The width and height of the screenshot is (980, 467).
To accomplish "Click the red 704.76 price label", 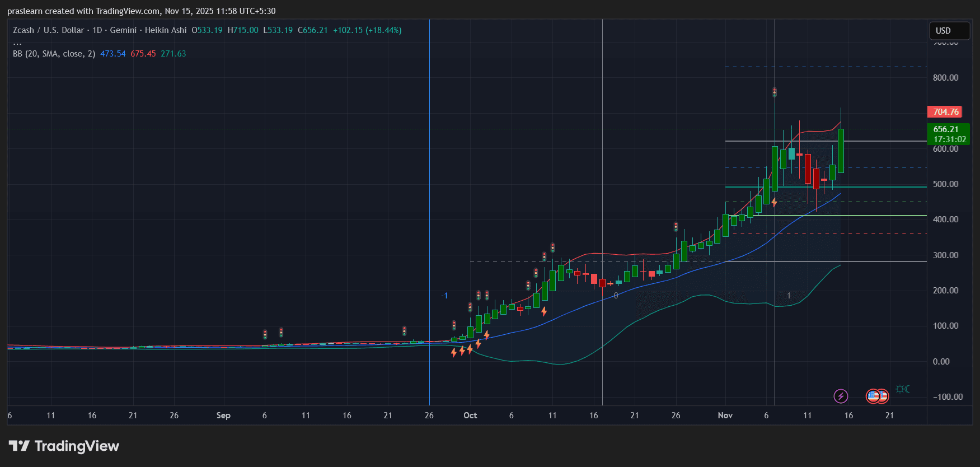I will click(945, 112).
